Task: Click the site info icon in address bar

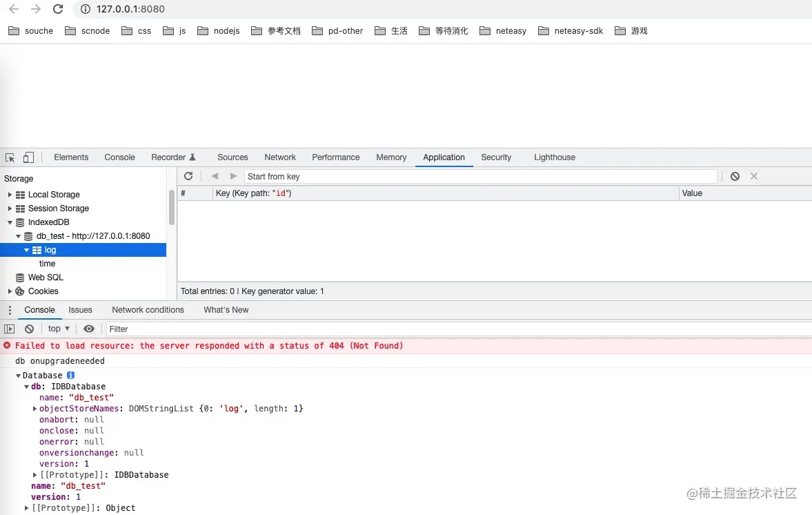Action: tap(86, 9)
